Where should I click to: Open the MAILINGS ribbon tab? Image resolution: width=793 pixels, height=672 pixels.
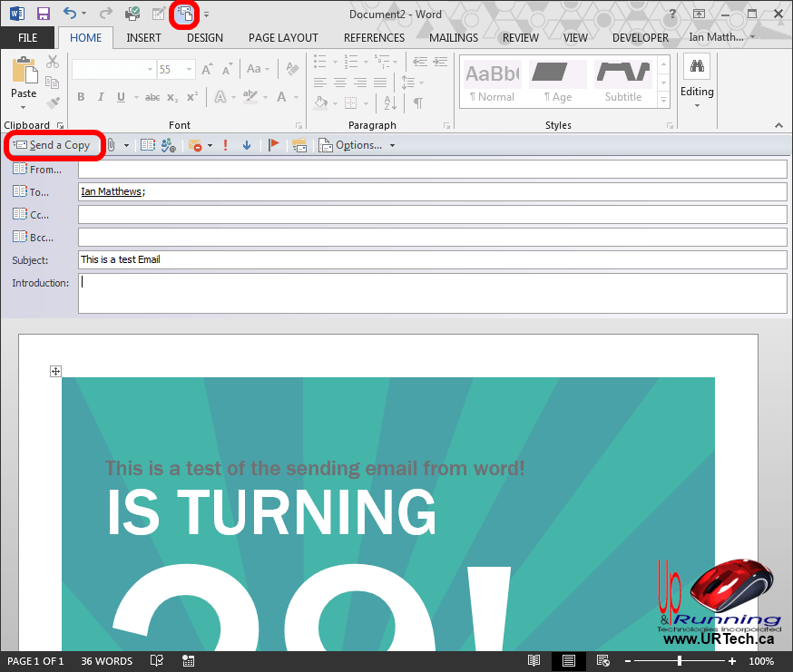453,37
